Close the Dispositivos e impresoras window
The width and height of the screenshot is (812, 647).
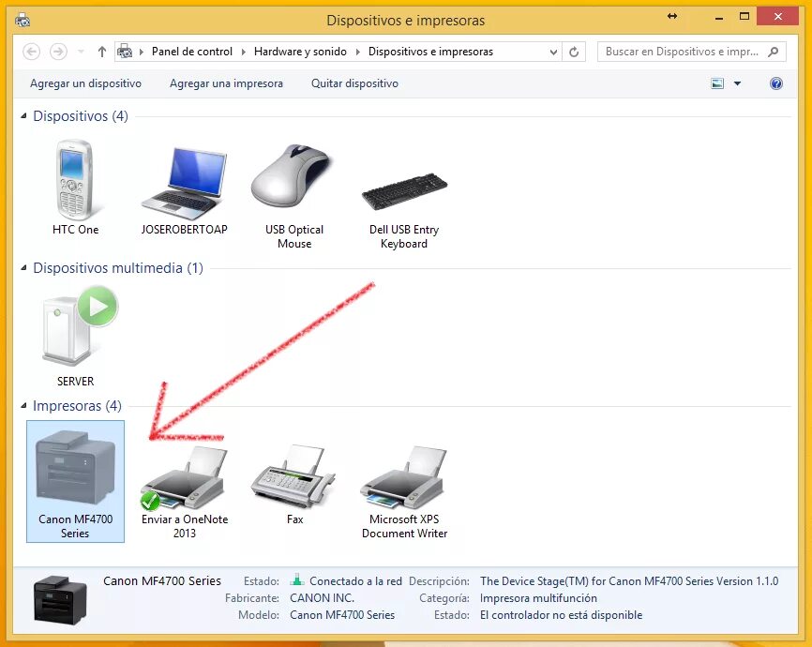point(778,16)
